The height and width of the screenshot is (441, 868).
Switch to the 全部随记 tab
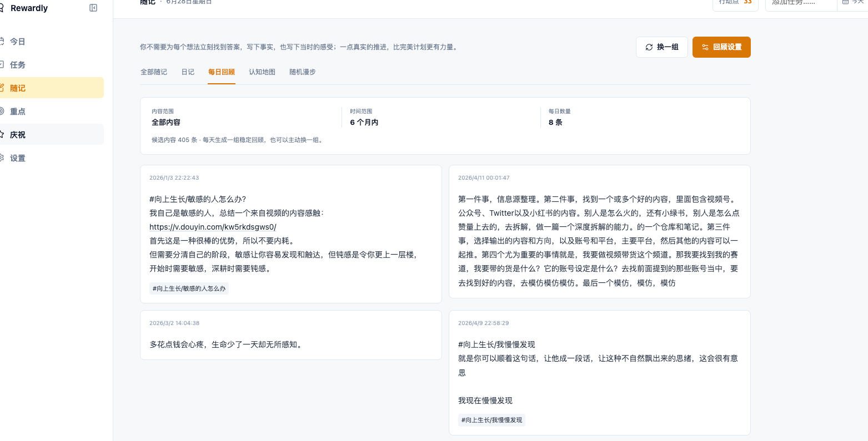(154, 72)
